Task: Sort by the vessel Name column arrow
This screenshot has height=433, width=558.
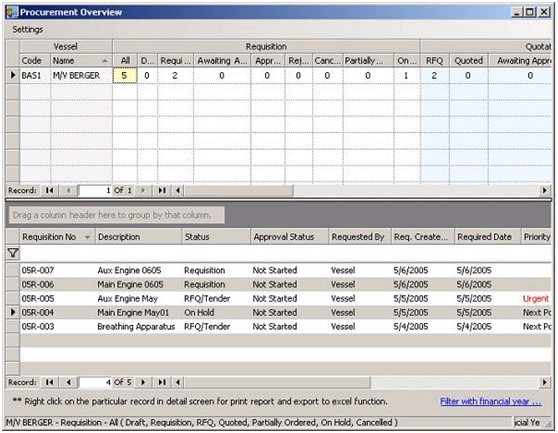Action: point(105,61)
